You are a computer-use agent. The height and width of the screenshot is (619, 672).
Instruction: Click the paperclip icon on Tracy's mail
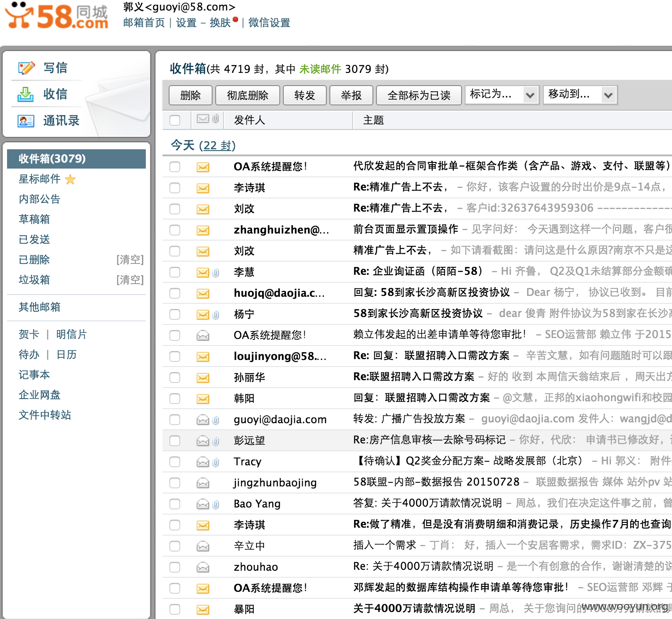(216, 462)
